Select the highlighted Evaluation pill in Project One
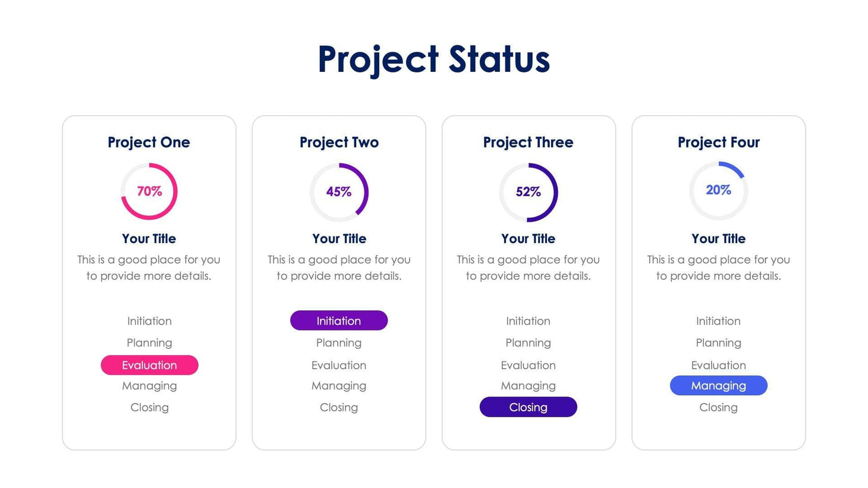 click(149, 365)
